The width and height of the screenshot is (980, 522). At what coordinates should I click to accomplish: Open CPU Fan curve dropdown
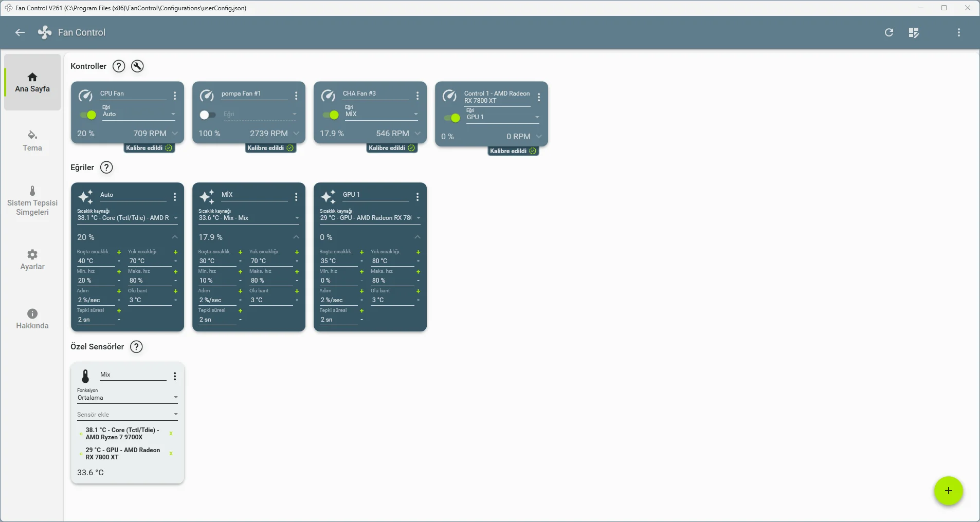click(x=139, y=114)
